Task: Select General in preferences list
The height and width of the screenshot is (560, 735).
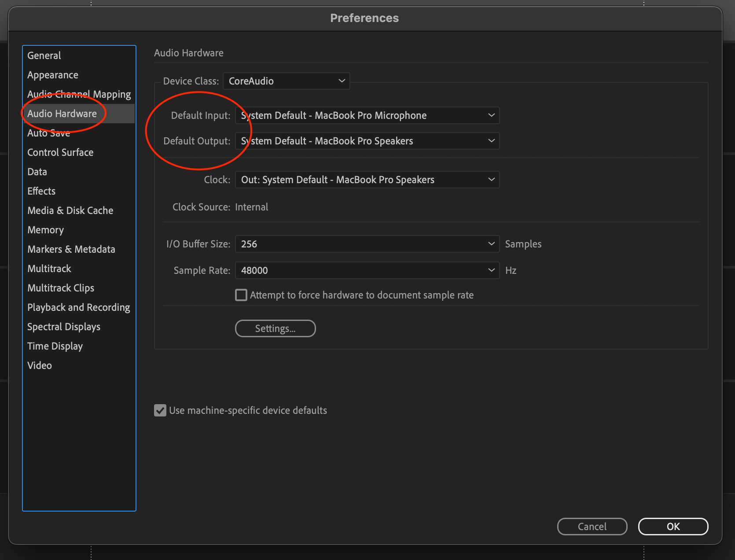Action: (44, 55)
